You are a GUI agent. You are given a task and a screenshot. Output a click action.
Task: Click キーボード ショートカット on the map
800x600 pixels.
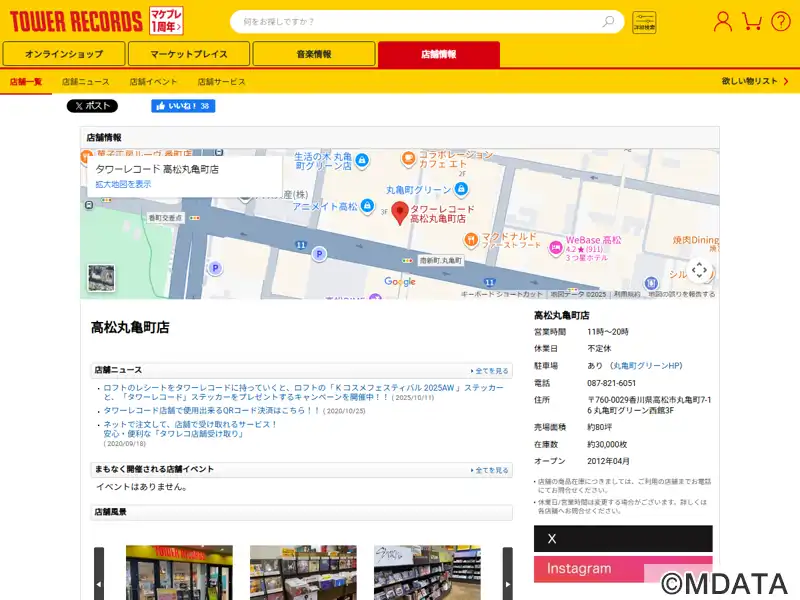click(x=502, y=294)
